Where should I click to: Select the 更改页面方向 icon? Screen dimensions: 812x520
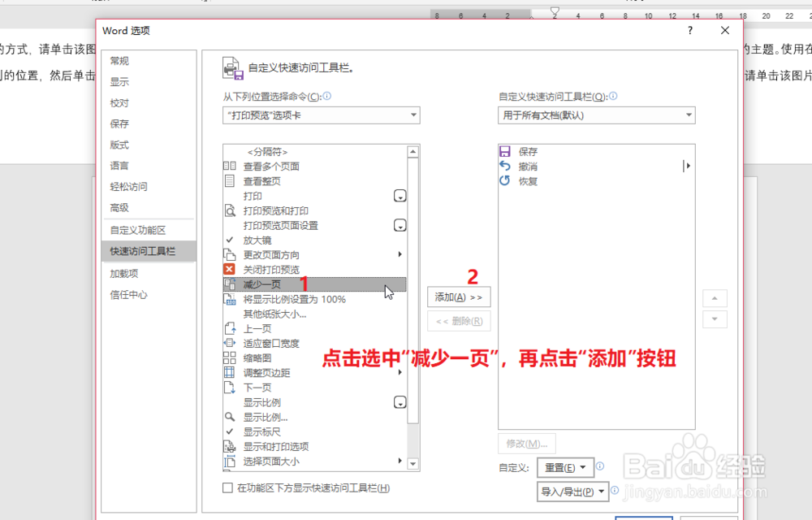click(x=230, y=254)
